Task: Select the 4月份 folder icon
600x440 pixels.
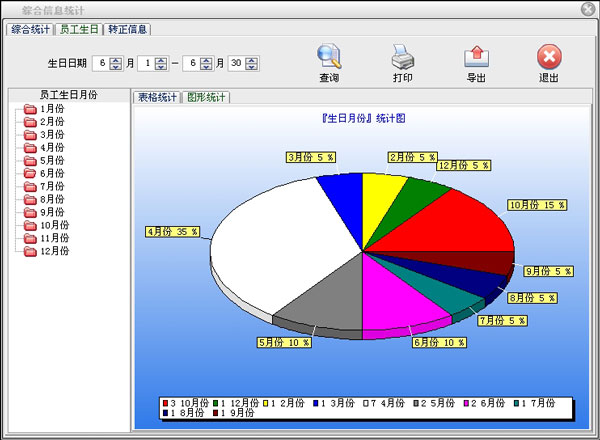Action: (x=30, y=147)
